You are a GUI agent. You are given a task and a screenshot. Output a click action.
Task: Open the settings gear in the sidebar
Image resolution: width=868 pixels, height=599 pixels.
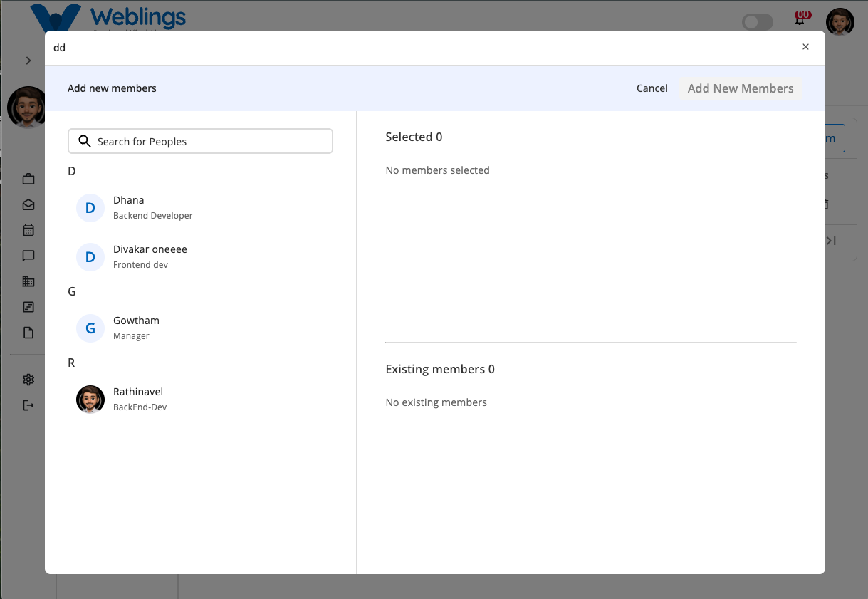(28, 380)
